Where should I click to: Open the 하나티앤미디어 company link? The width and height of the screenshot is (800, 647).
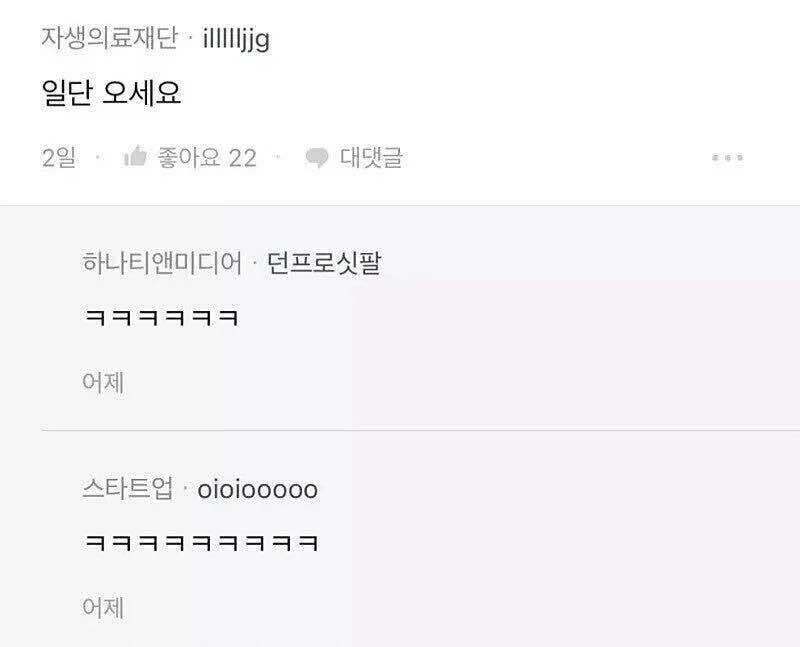point(162,263)
